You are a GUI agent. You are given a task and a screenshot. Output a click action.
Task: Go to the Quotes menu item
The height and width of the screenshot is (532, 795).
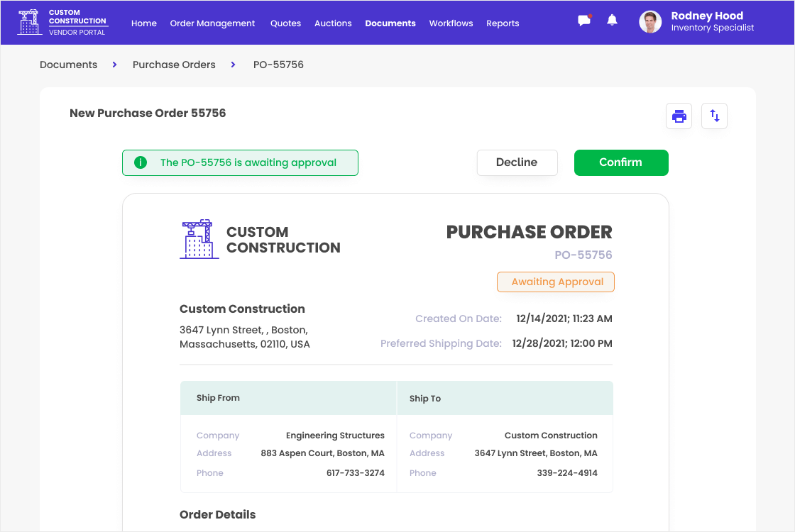(x=285, y=23)
